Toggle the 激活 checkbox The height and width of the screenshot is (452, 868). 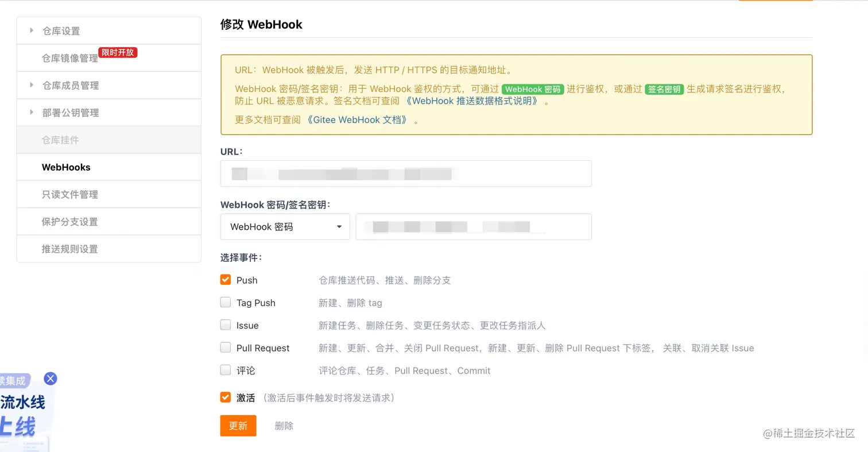[226, 397]
